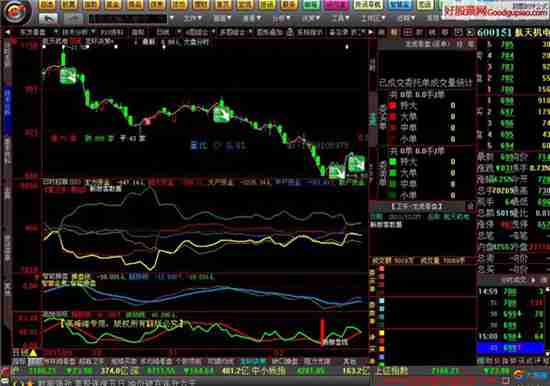Open the dropdown arrow beside the search box
Viewport: 550px width, 386px height.
coord(172,18)
